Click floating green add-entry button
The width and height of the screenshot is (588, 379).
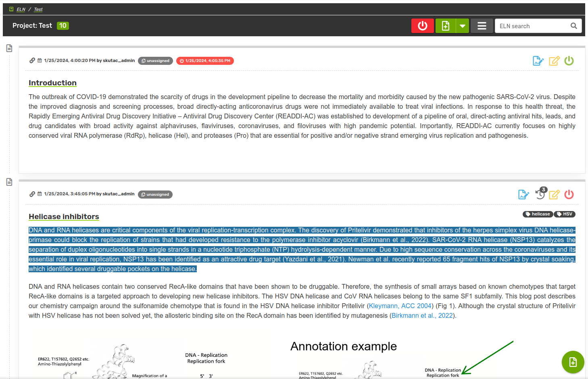(x=573, y=362)
